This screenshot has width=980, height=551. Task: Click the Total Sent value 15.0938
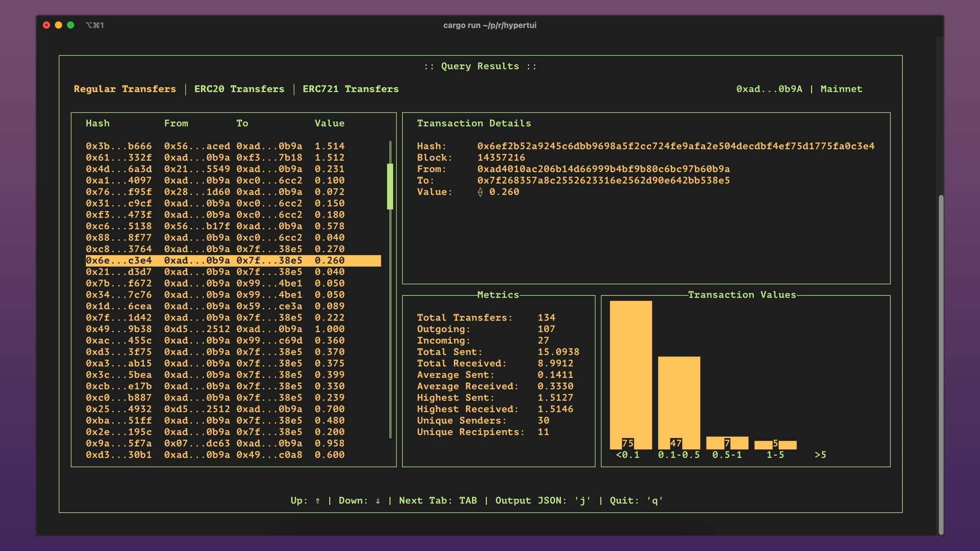[558, 352]
